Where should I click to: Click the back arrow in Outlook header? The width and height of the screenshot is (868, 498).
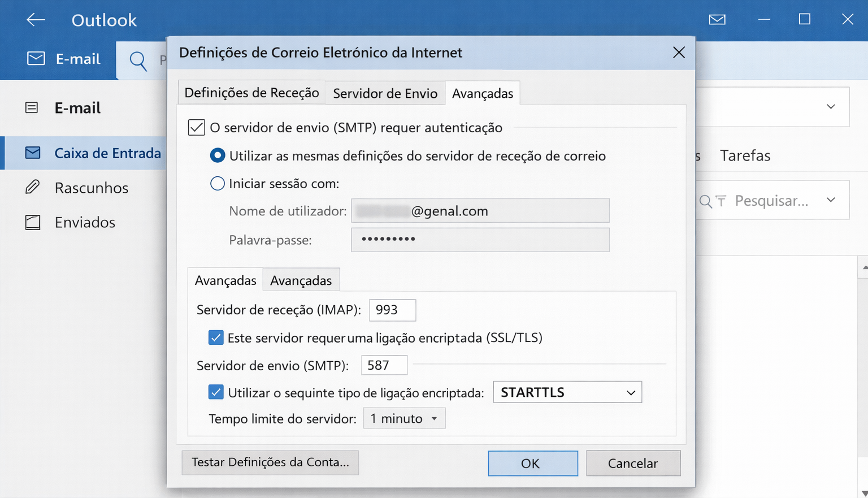[x=36, y=20]
